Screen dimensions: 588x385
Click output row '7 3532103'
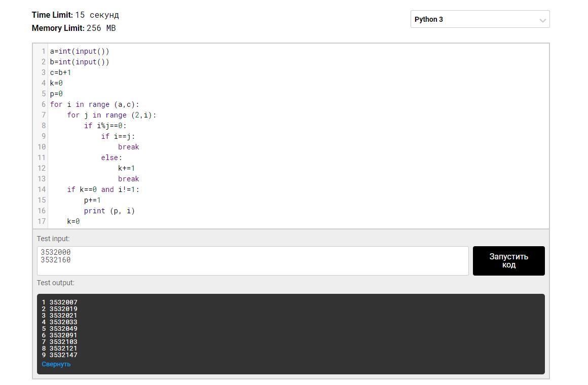60,342
